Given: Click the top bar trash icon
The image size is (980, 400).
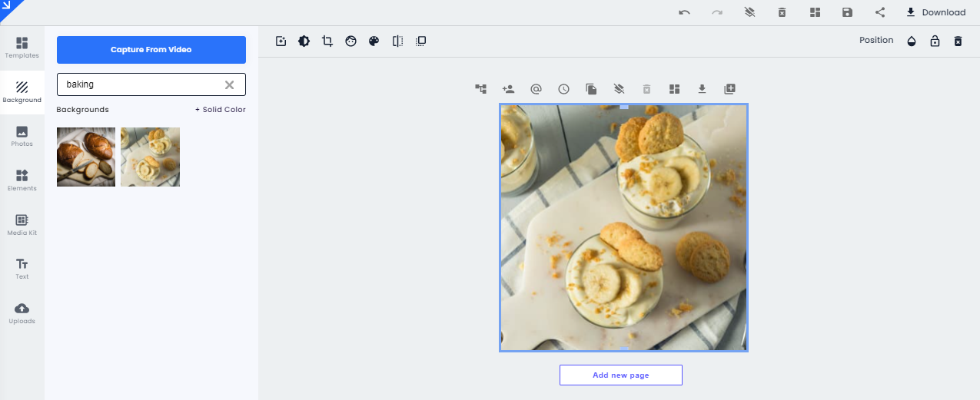Looking at the screenshot, I should (x=782, y=12).
